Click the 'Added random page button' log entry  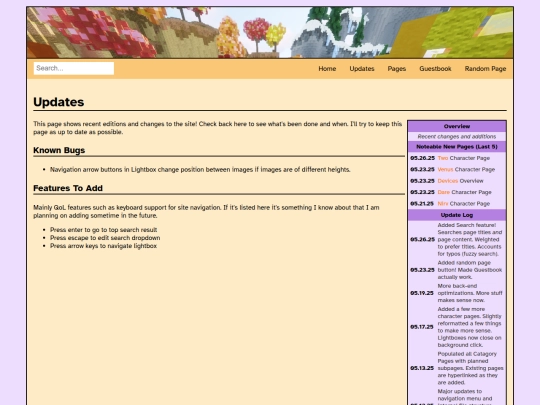pyautogui.click(x=470, y=270)
